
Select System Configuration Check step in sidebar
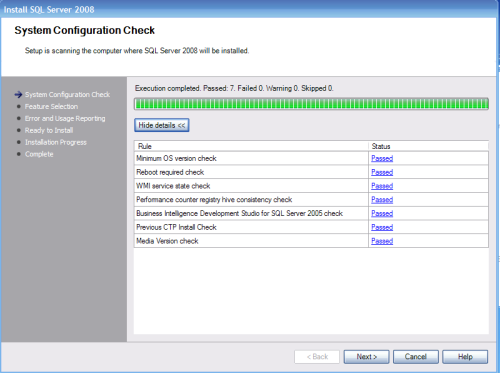click(67, 95)
